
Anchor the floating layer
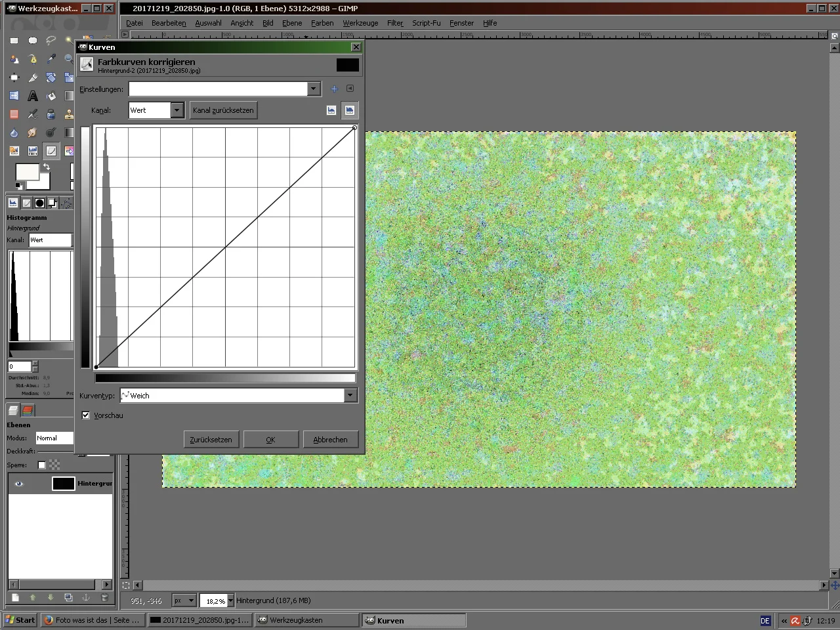pyautogui.click(x=86, y=597)
